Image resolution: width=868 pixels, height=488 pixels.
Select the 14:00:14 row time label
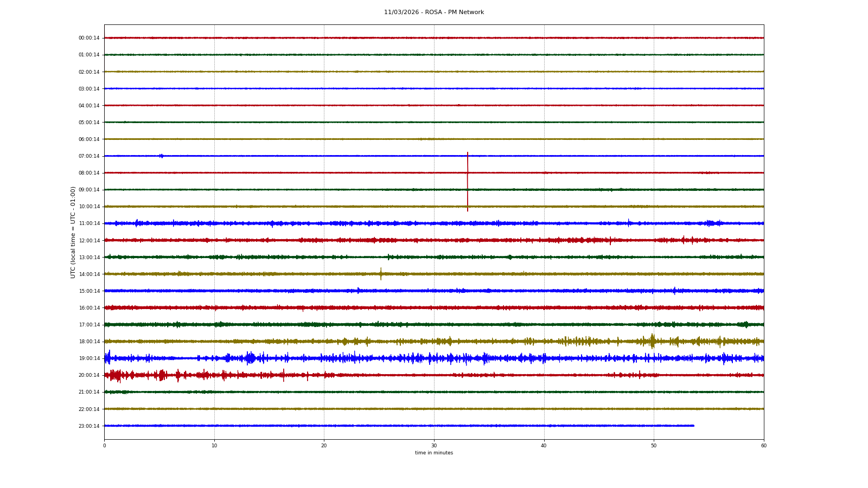pos(89,274)
